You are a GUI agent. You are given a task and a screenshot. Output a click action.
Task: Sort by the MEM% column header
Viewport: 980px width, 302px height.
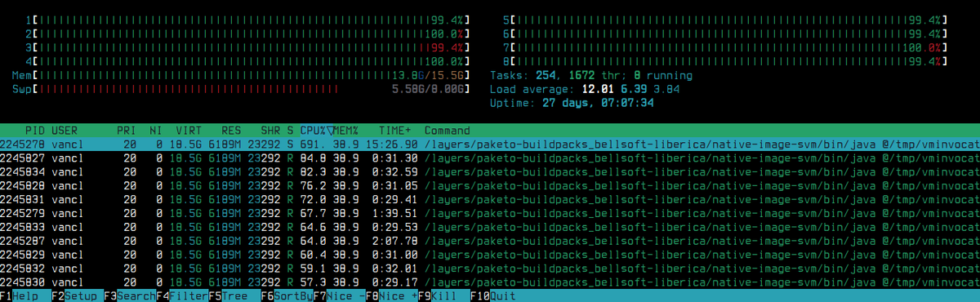coord(346,131)
